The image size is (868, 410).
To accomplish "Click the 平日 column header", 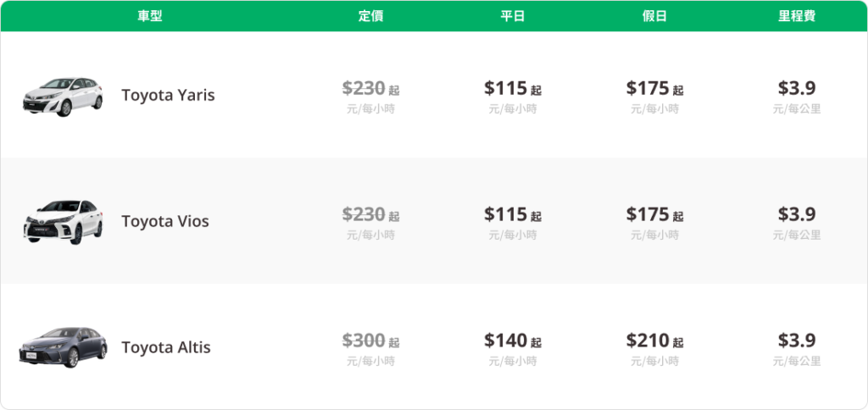I will (x=513, y=16).
